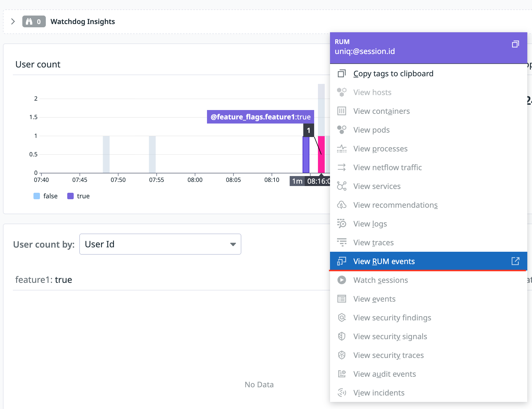Click the copy icon in RUM header
Image resolution: width=532 pixels, height=409 pixels.
(515, 44)
